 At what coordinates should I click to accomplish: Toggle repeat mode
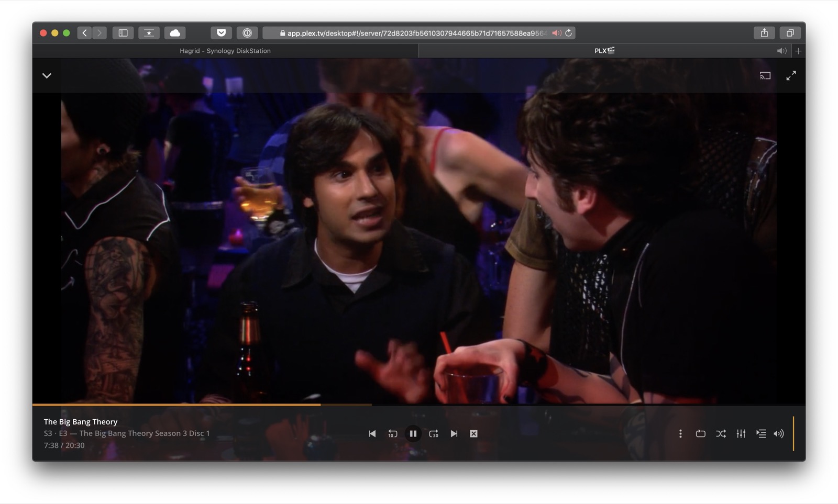[701, 433]
